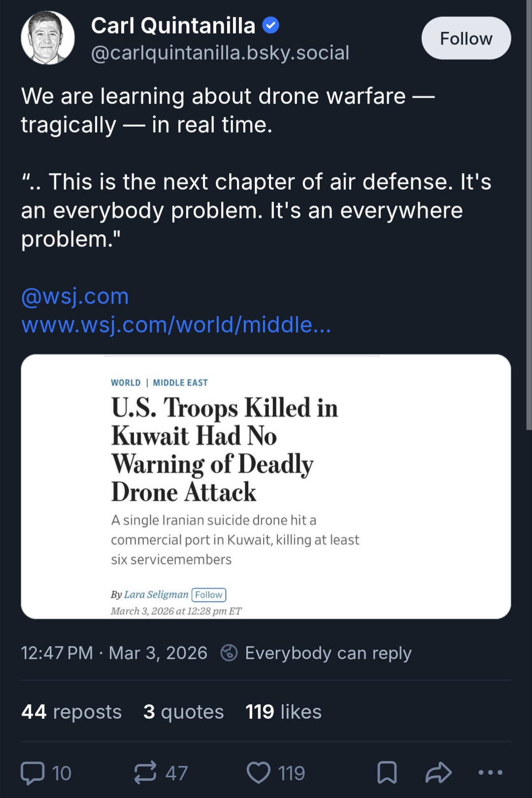The width and height of the screenshot is (532, 798).
Task: Open the WSJ article preview card
Action: (266, 486)
